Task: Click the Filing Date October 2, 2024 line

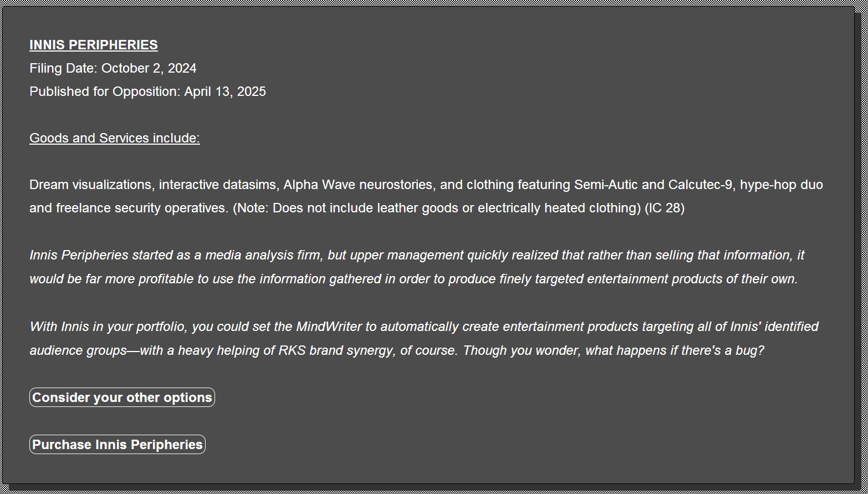Action: click(x=113, y=68)
